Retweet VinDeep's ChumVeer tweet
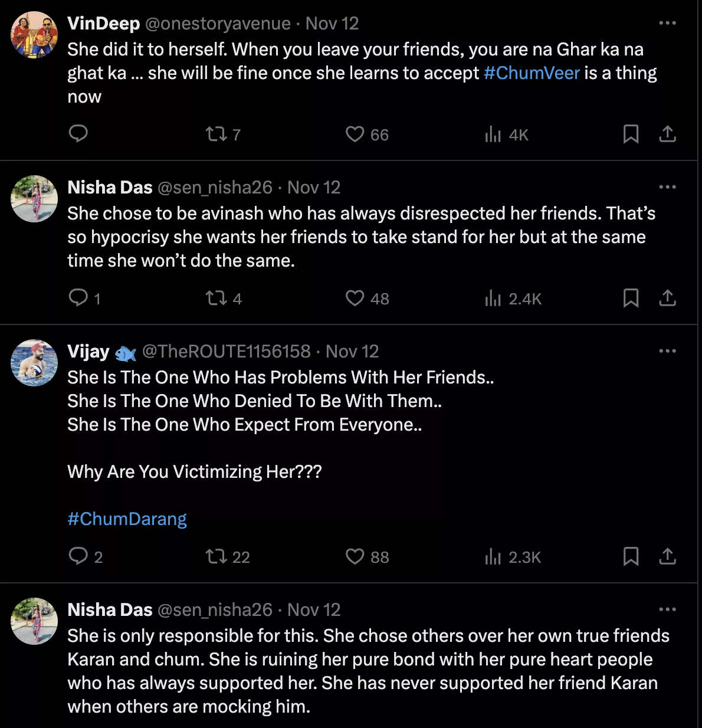The image size is (702, 728). coord(216,135)
